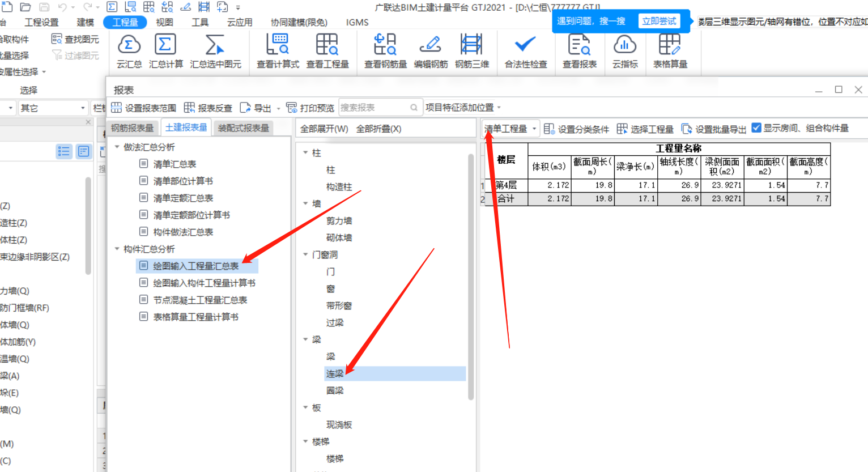This screenshot has height=472, width=868.
Task: Select 圈梁 in component tree
Action: [335, 390]
